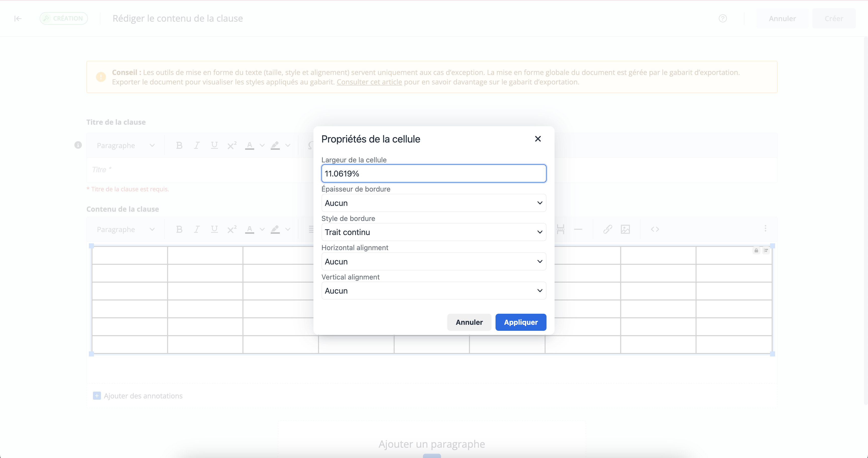Image resolution: width=868 pixels, height=458 pixels.
Task: Close the Propriétés de la cellule dialog
Action: pyautogui.click(x=538, y=139)
